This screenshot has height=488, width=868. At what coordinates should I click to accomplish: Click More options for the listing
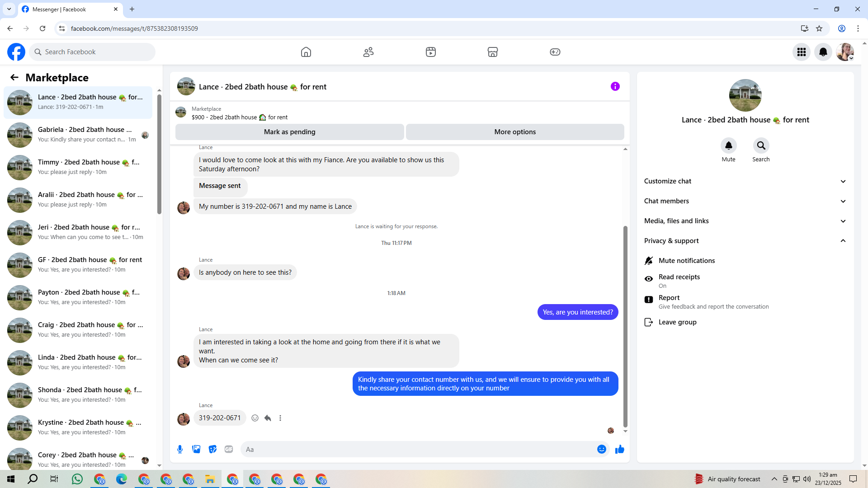(x=515, y=132)
